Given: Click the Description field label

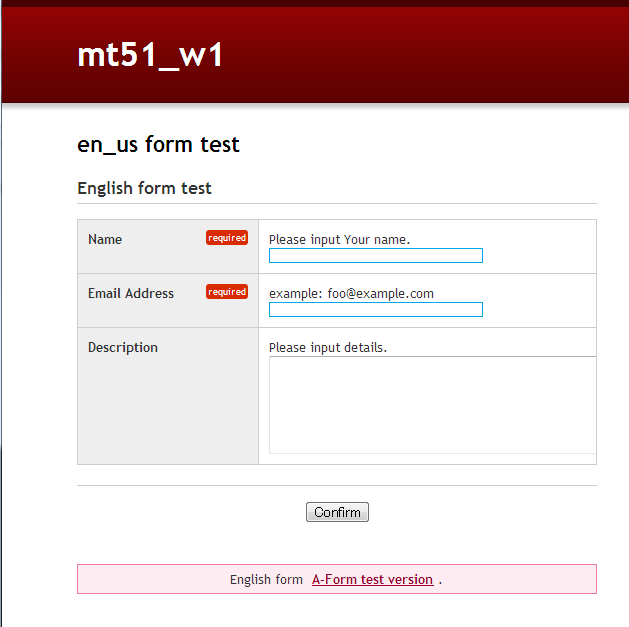Looking at the screenshot, I should point(123,348).
